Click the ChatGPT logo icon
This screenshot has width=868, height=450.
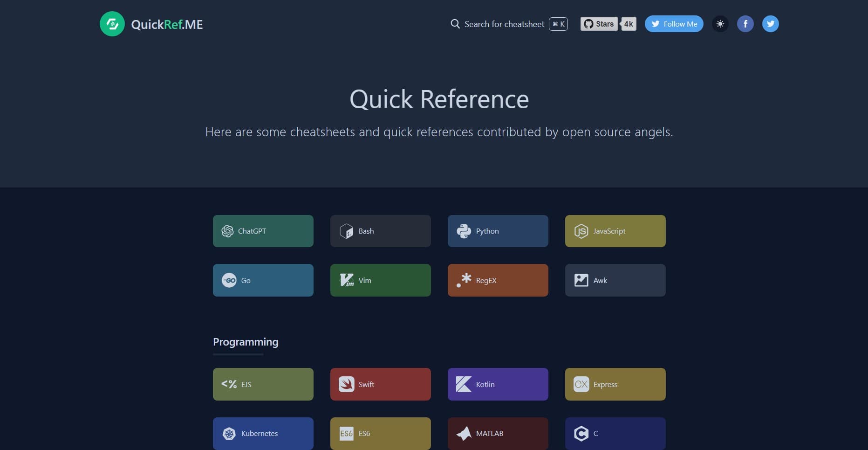pos(227,231)
